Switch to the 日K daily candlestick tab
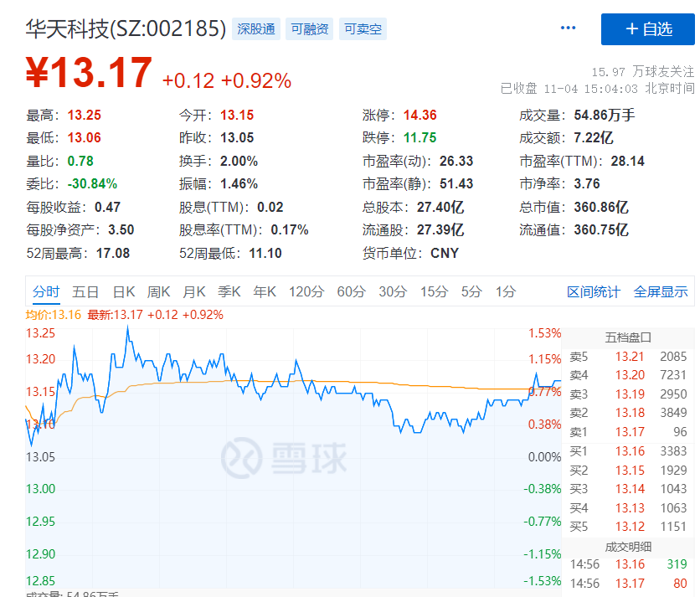700x597 pixels. point(123,292)
